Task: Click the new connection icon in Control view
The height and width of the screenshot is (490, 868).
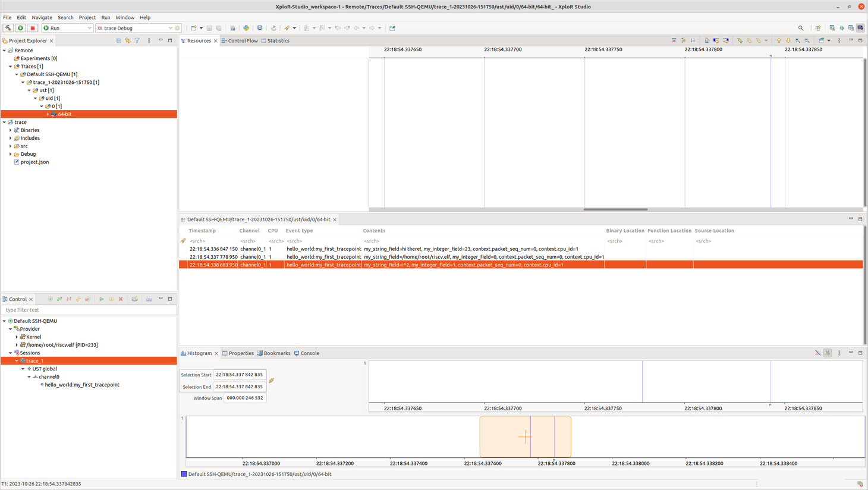Action: (x=51, y=299)
